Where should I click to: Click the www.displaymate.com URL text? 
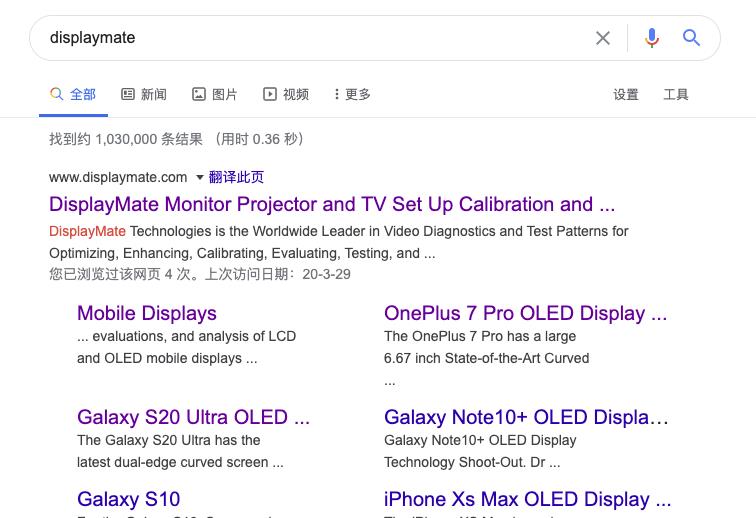118,177
